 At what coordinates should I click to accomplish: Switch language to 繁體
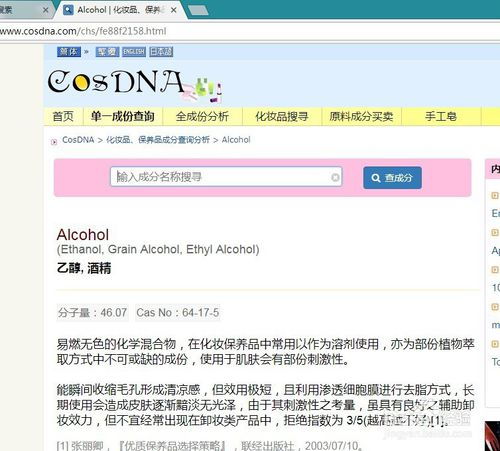107,52
